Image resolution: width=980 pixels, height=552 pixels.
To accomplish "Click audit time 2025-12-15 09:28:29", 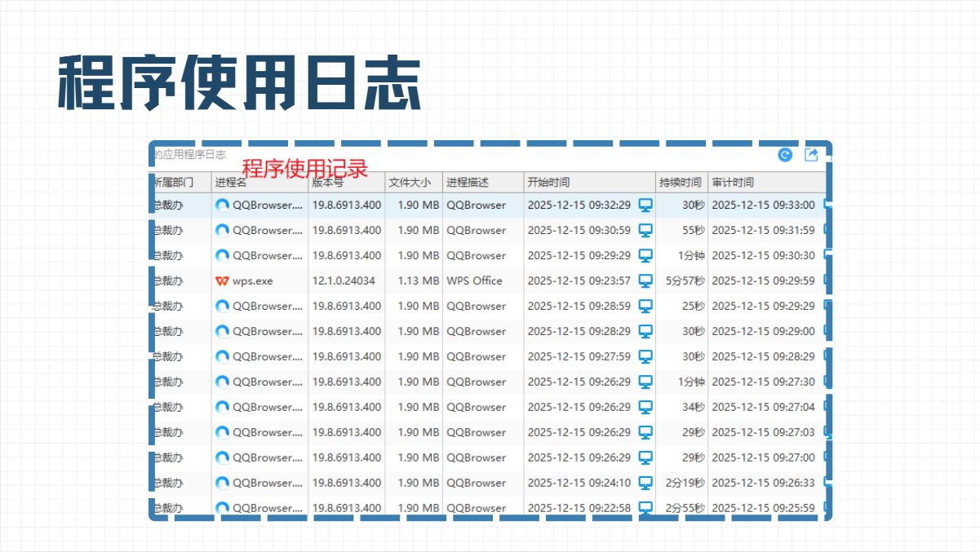I will tap(763, 356).
